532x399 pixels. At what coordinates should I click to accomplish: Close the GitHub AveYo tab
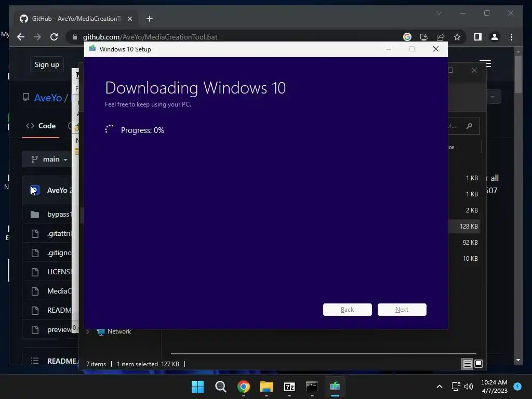pos(129,19)
